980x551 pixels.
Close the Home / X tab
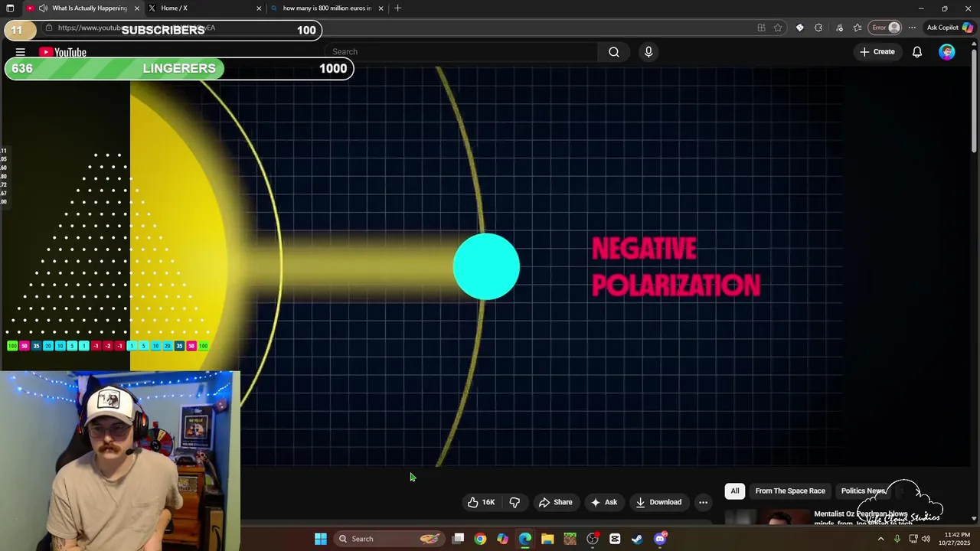pos(259,8)
